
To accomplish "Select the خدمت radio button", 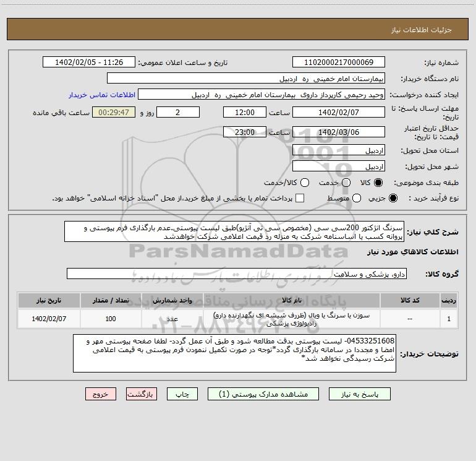I will (x=346, y=183).
